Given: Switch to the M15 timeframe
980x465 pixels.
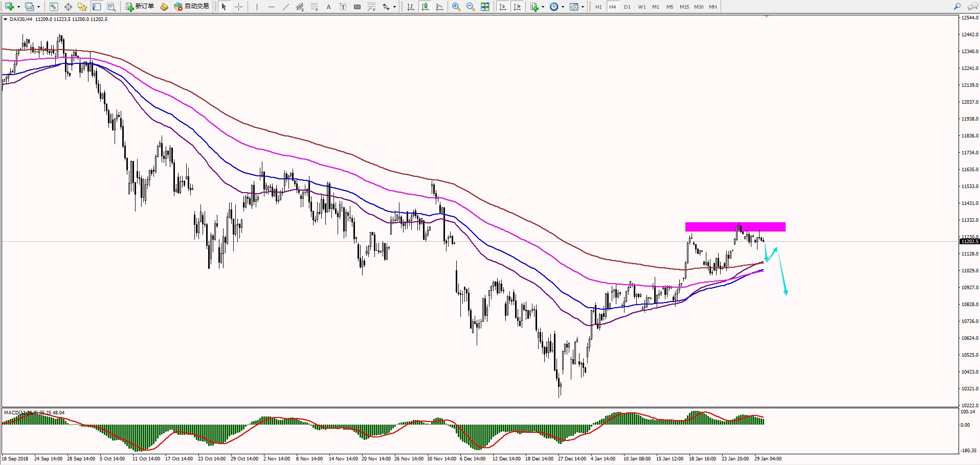Looking at the screenshot, I should point(684,7).
